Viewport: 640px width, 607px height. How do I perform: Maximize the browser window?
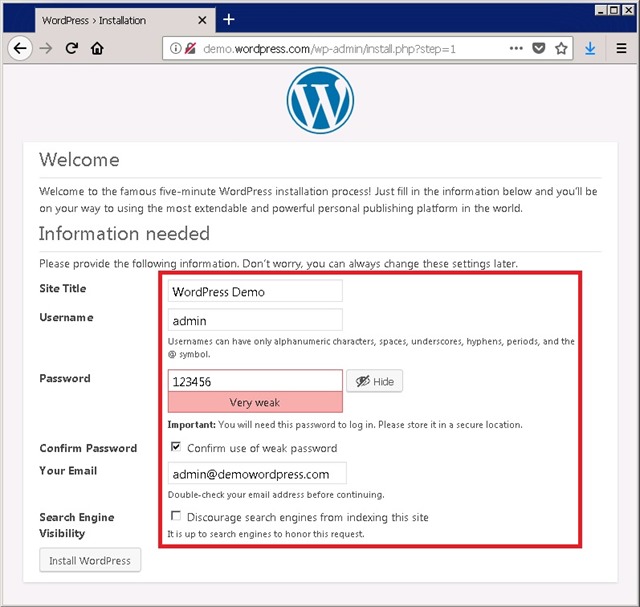tap(613, 10)
